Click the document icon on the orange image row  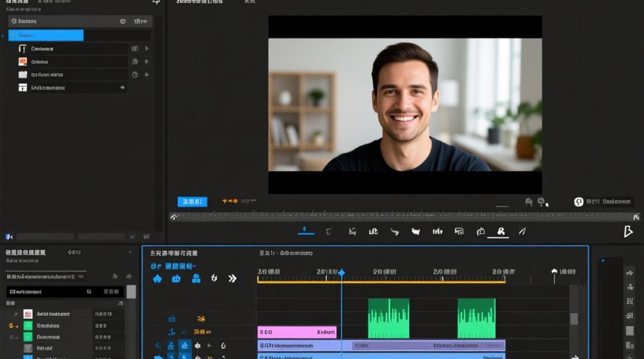click(x=135, y=62)
